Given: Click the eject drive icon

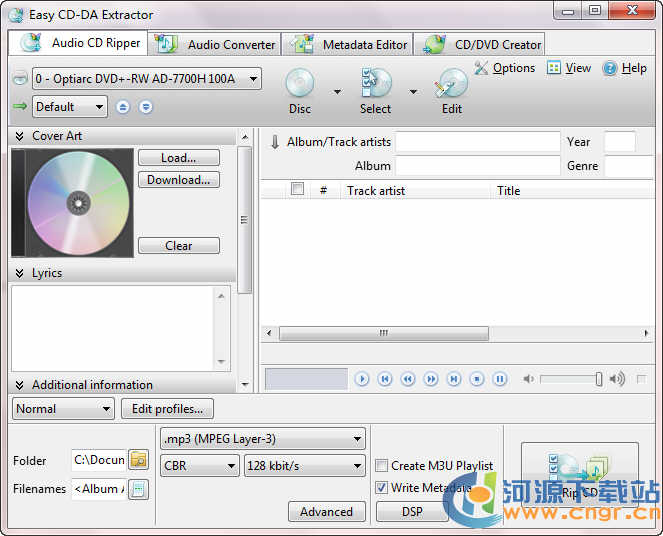Looking at the screenshot, I should click(x=123, y=107).
